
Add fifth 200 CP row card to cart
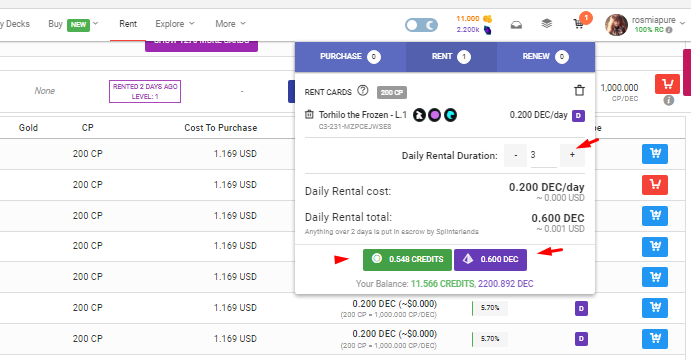655,277
